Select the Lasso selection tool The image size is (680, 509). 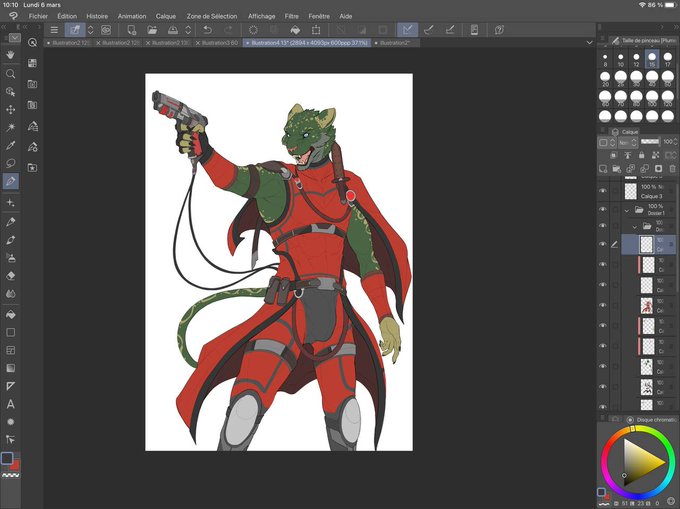(x=11, y=163)
